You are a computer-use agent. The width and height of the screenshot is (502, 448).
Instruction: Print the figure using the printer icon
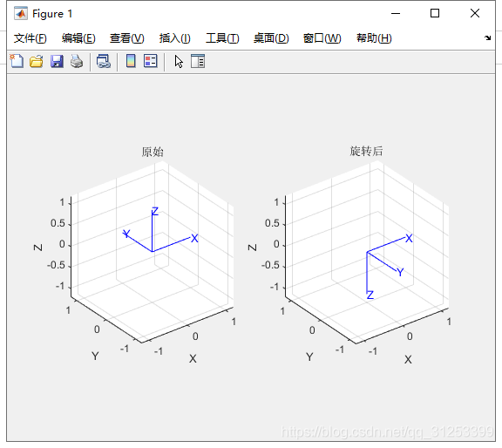77,61
